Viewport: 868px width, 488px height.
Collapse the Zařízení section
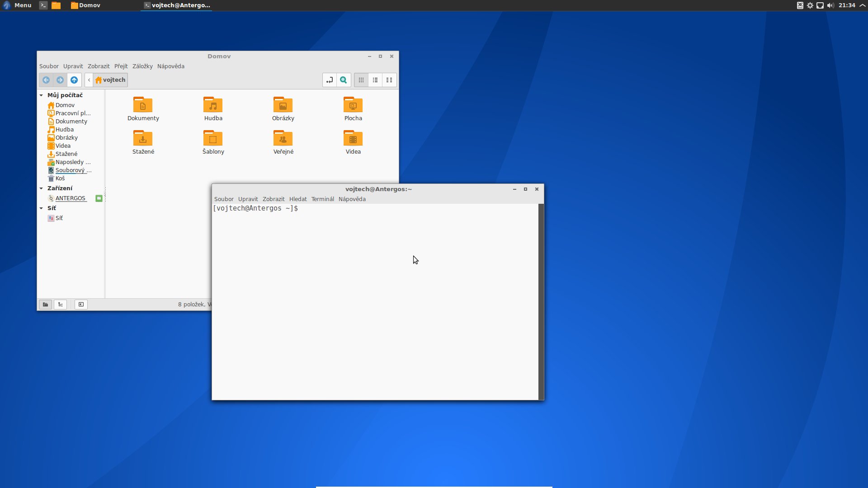tap(41, 188)
